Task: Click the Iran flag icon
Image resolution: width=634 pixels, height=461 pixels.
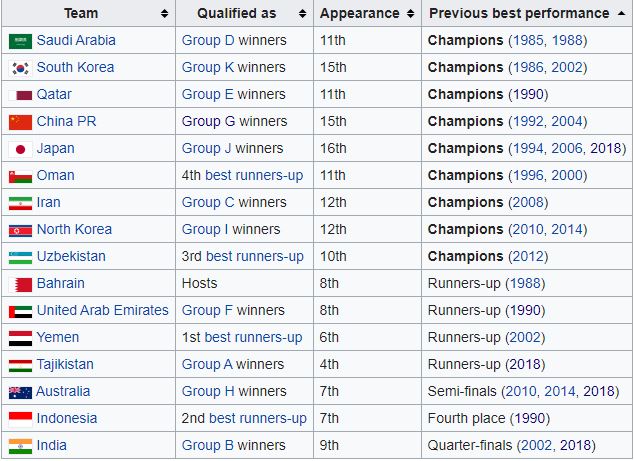Action: tap(20, 203)
